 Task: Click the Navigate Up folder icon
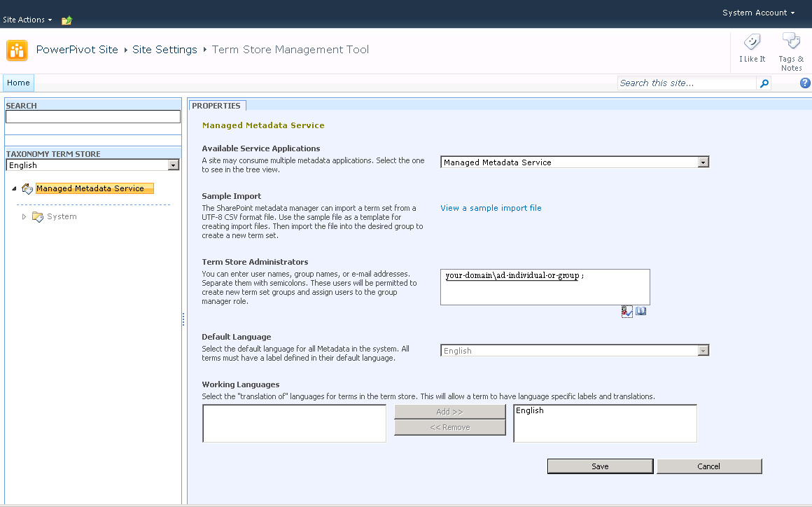(66, 20)
